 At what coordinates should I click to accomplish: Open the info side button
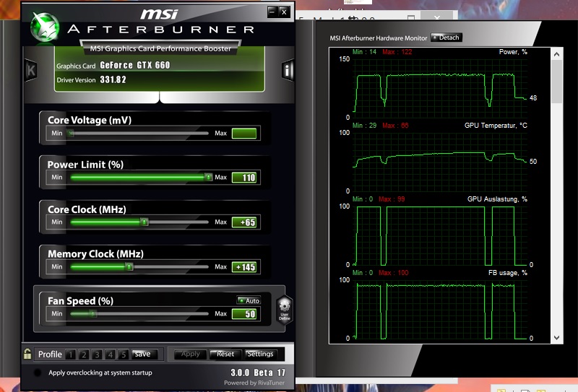[x=287, y=69]
